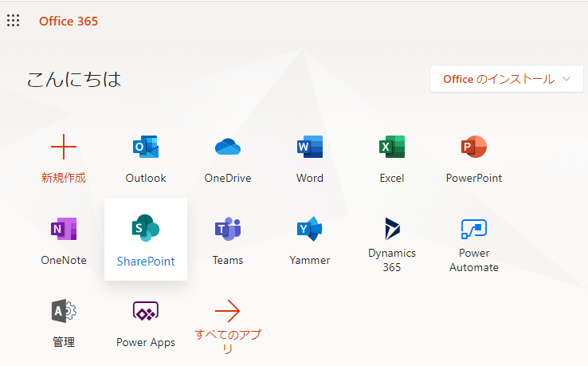Open the OneNote app icon
588x366 pixels.
coord(64,229)
